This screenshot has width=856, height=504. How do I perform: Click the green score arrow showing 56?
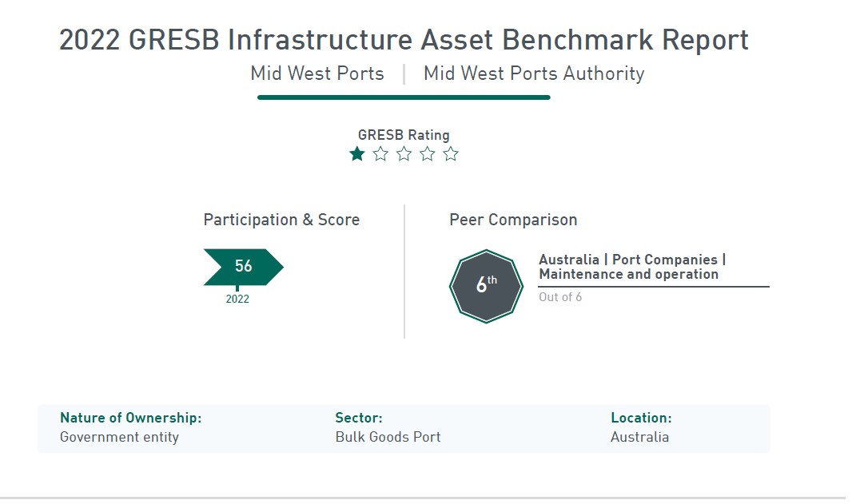point(244,267)
